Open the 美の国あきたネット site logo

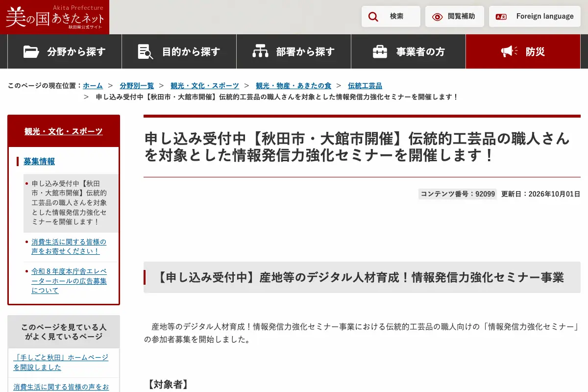[55, 17]
